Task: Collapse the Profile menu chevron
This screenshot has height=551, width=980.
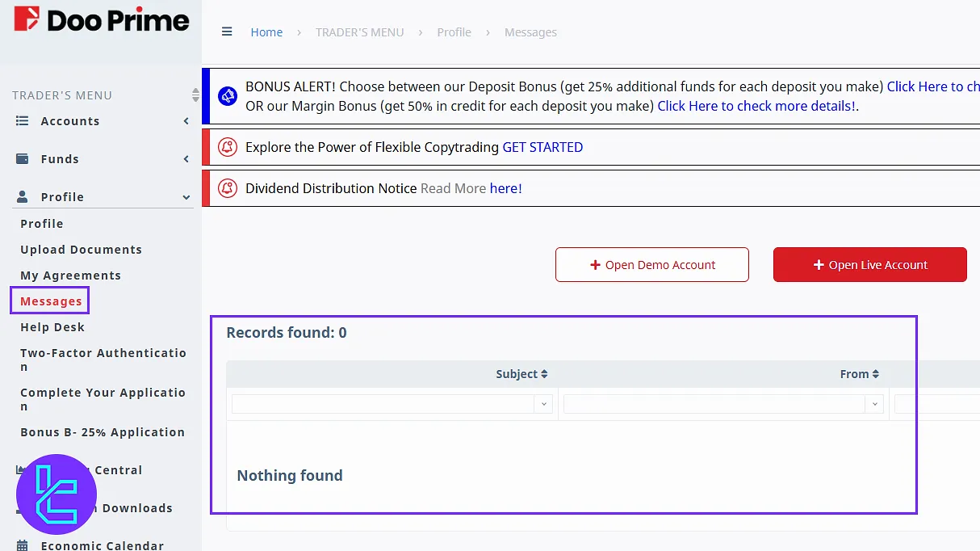Action: pyautogui.click(x=186, y=197)
